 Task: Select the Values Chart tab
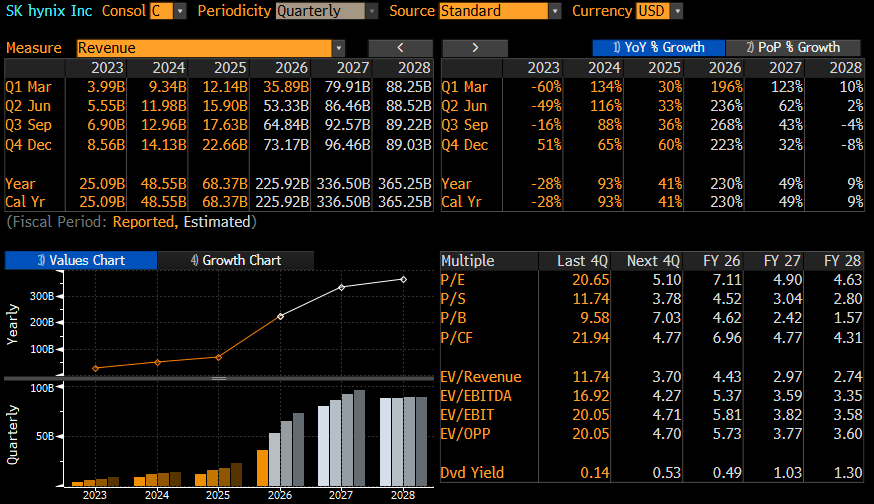coord(81,260)
